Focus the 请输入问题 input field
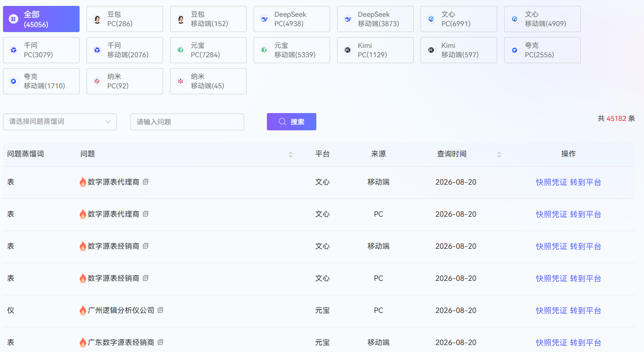This screenshot has height=352, width=644. [x=187, y=122]
